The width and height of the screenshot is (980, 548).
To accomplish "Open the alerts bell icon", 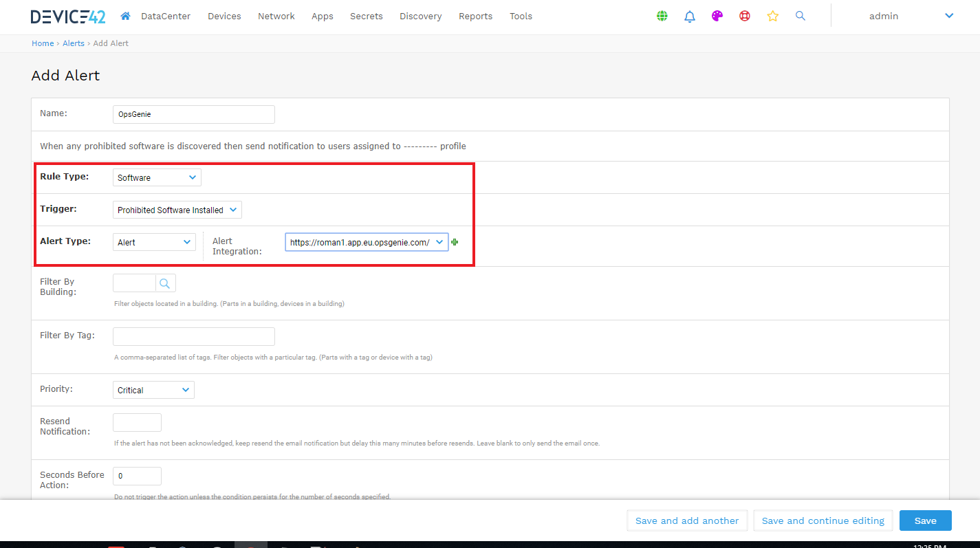I will tap(690, 16).
